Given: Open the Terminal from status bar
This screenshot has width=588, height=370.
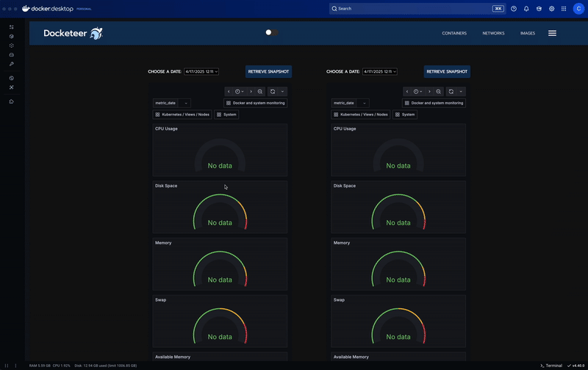Looking at the screenshot, I should (x=551, y=366).
